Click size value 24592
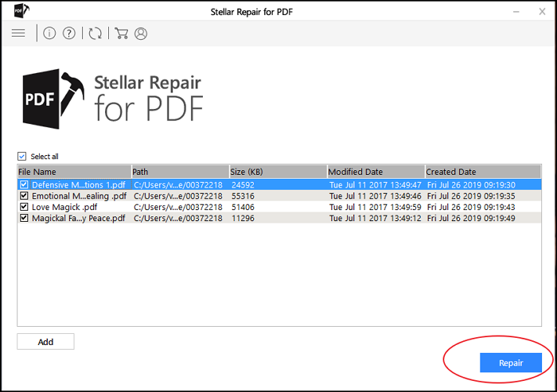 click(x=243, y=184)
